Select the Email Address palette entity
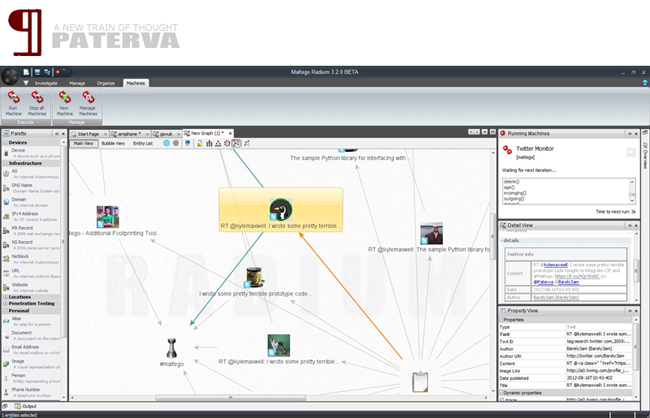Viewport: 650px width, 418px height. point(32,350)
